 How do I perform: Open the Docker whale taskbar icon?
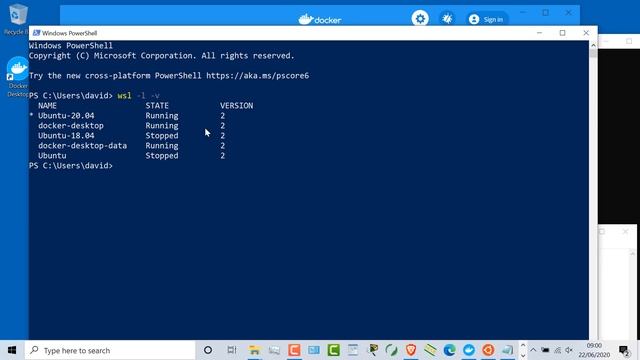click(469, 350)
